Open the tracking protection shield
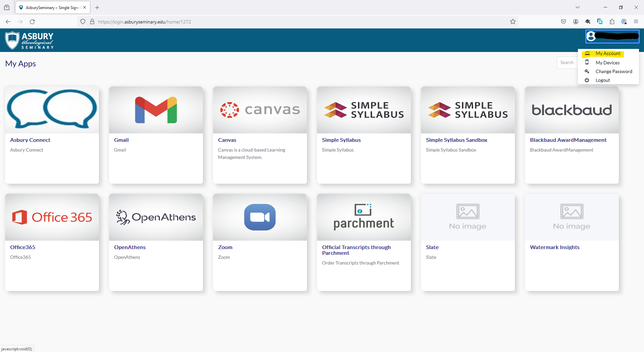The height and width of the screenshot is (352, 644). (83, 22)
